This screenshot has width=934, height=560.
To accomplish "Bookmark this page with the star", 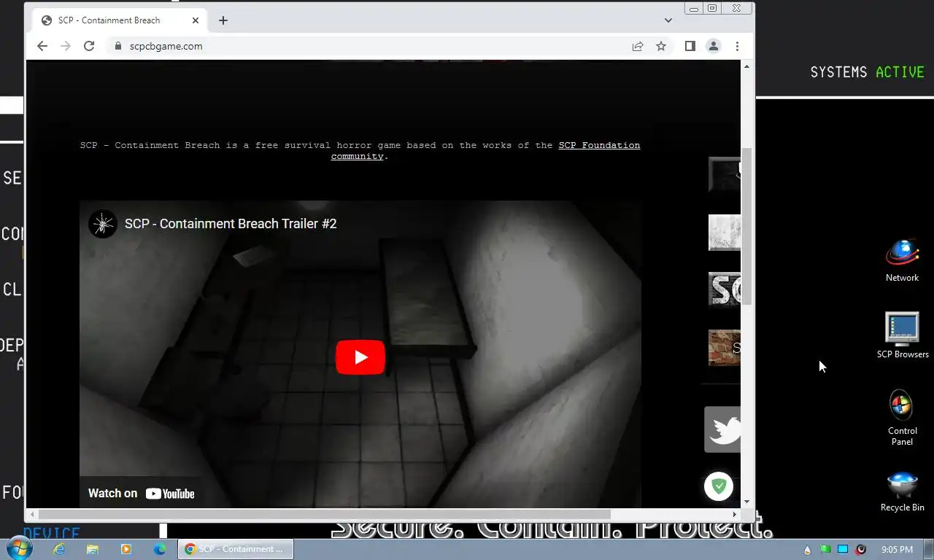I will click(x=661, y=46).
